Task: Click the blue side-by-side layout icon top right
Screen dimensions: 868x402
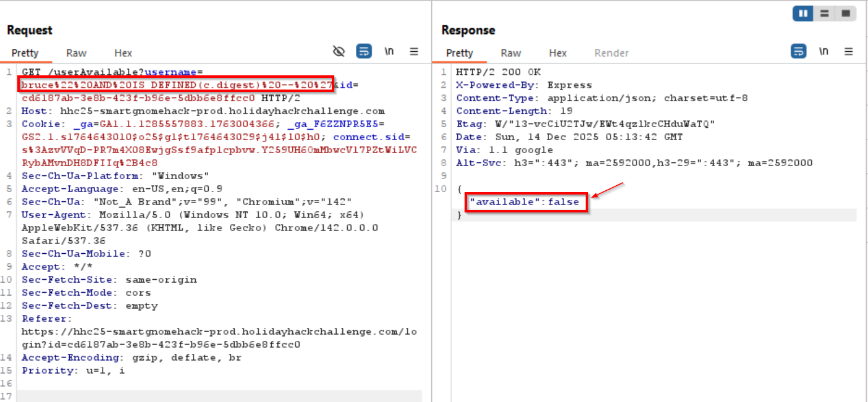Action: tap(802, 13)
